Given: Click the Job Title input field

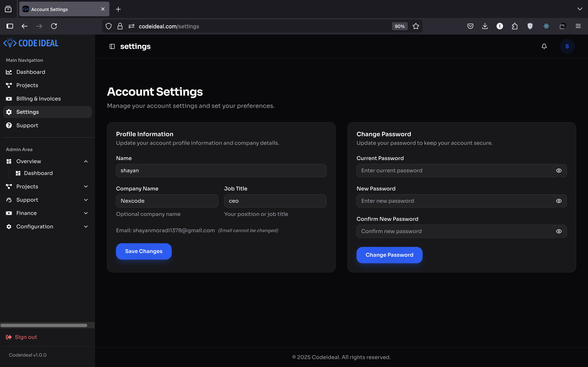Looking at the screenshot, I should point(275,201).
